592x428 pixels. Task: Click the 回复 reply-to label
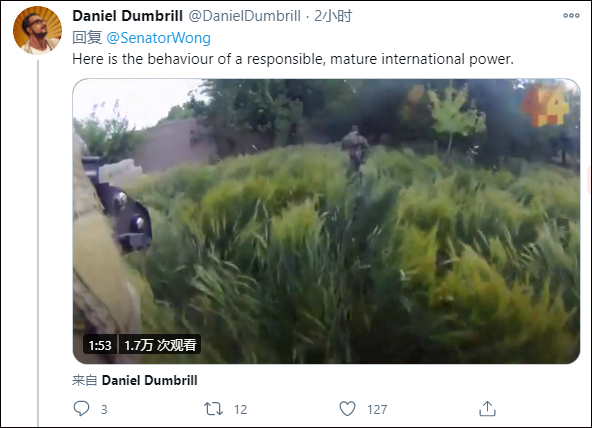[x=87, y=38]
